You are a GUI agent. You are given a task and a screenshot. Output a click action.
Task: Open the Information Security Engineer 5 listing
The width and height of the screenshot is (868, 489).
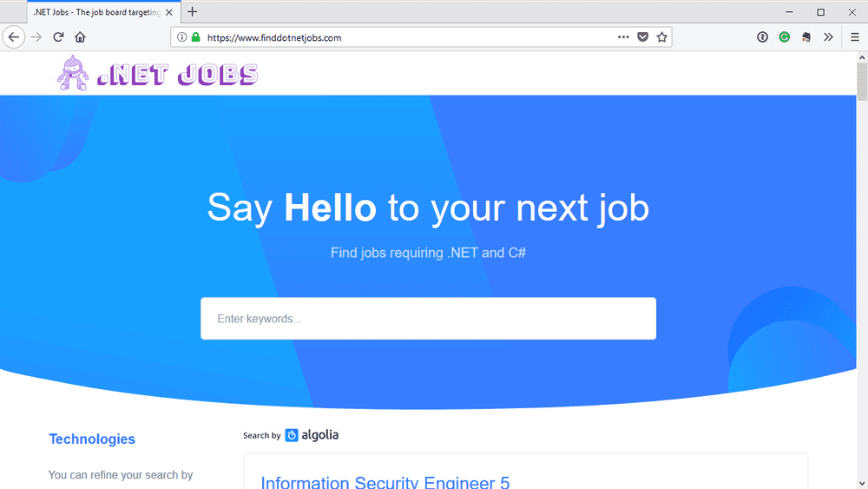[x=385, y=482]
